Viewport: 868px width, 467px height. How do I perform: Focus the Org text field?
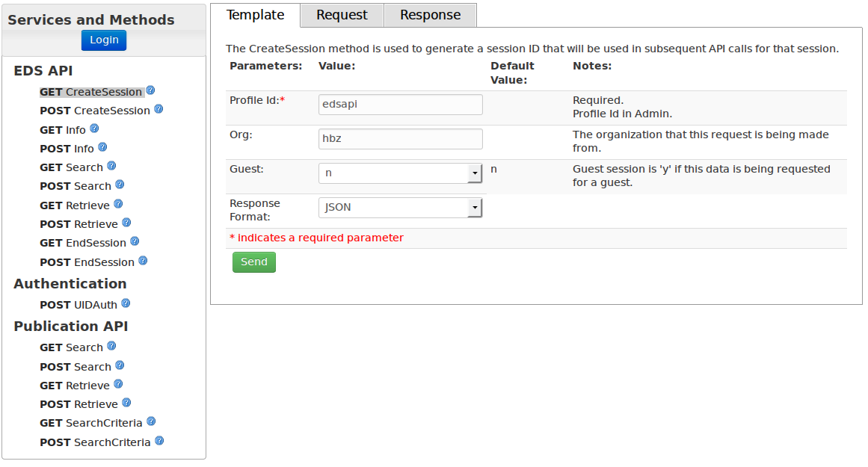pyautogui.click(x=400, y=139)
